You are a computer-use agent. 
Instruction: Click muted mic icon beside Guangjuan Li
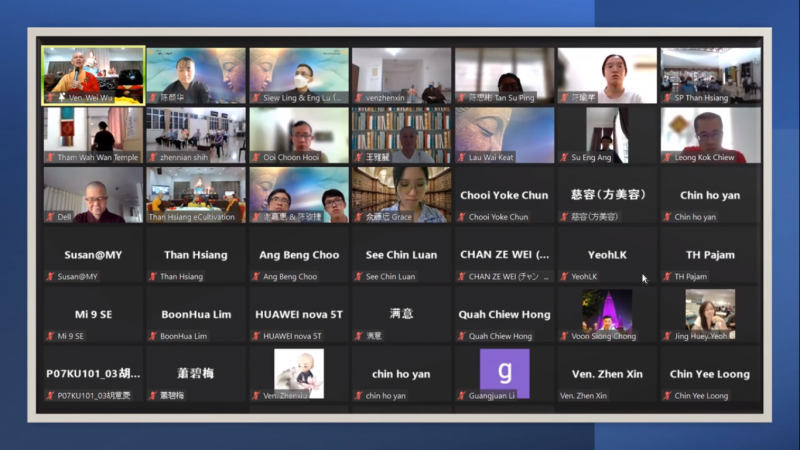461,396
